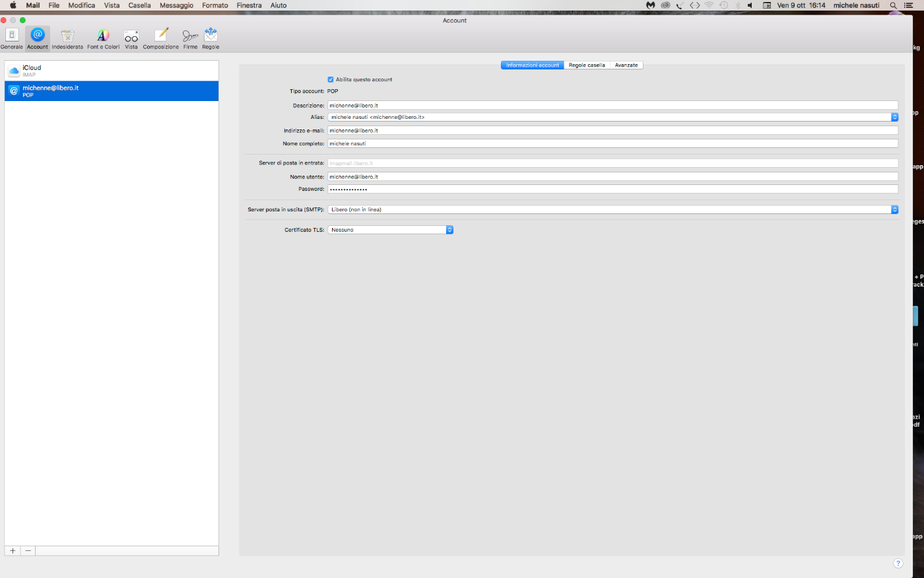Open Notification Center icon
Screen dimensions: 924x578
pyautogui.click(x=909, y=5)
